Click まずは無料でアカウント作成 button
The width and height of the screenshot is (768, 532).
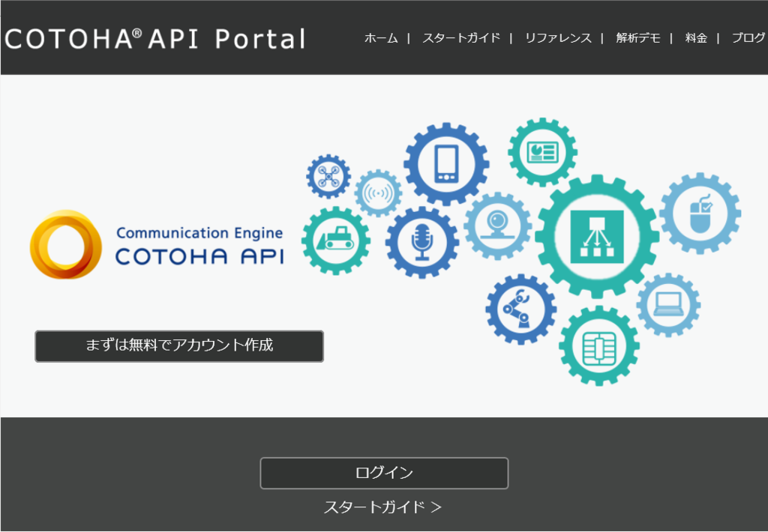[x=179, y=346]
